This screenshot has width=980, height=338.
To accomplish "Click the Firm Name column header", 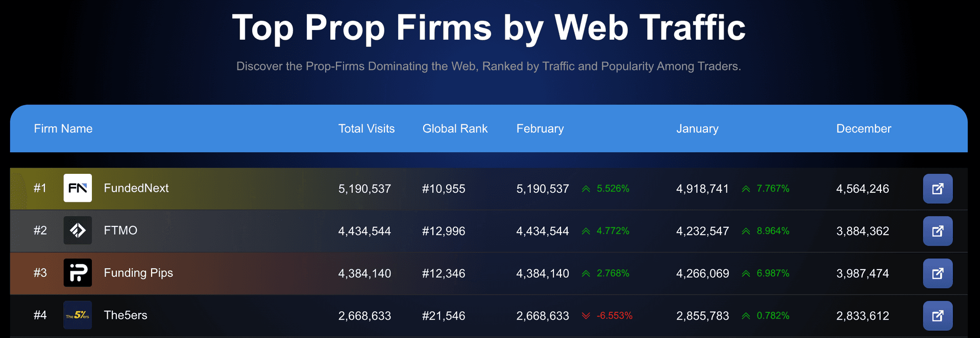I will [x=63, y=128].
